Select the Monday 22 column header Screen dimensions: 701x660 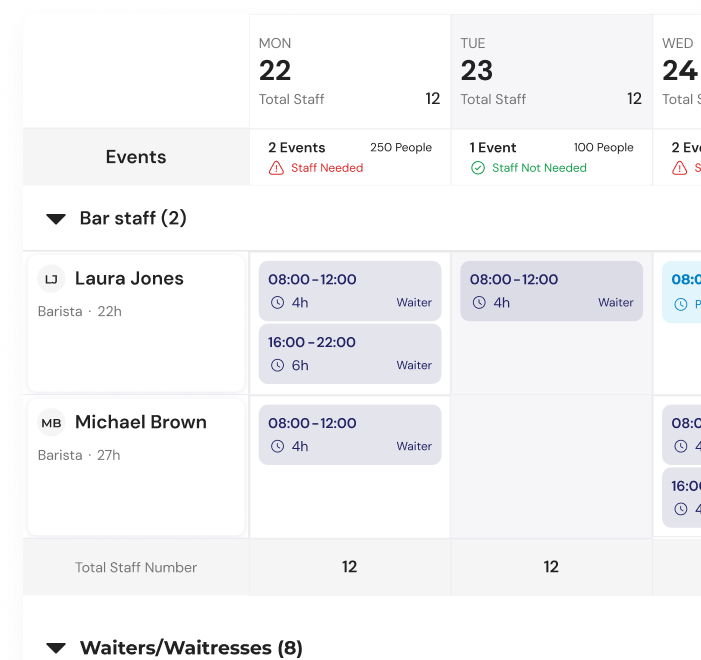click(349, 72)
